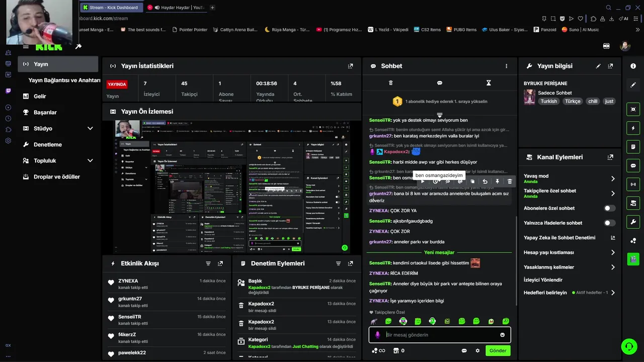Open the PUBG Items bookmark
Screen dimensions: 644x362
pos(460,30)
